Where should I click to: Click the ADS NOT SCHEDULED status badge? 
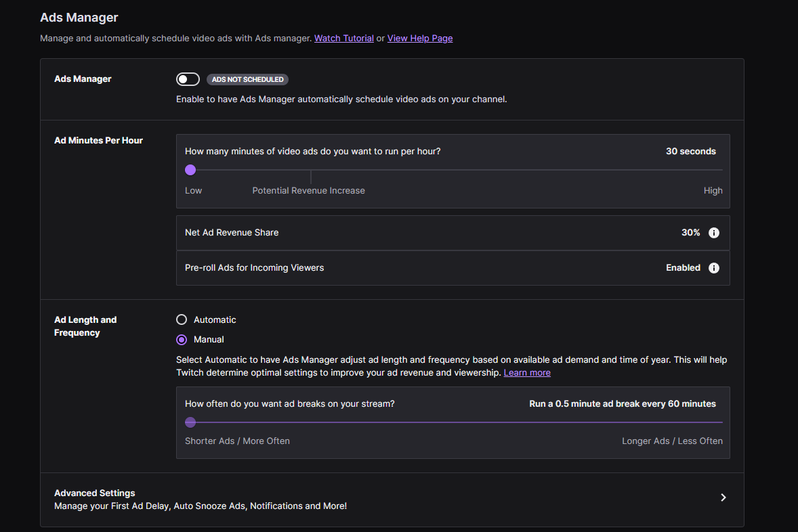(247, 80)
